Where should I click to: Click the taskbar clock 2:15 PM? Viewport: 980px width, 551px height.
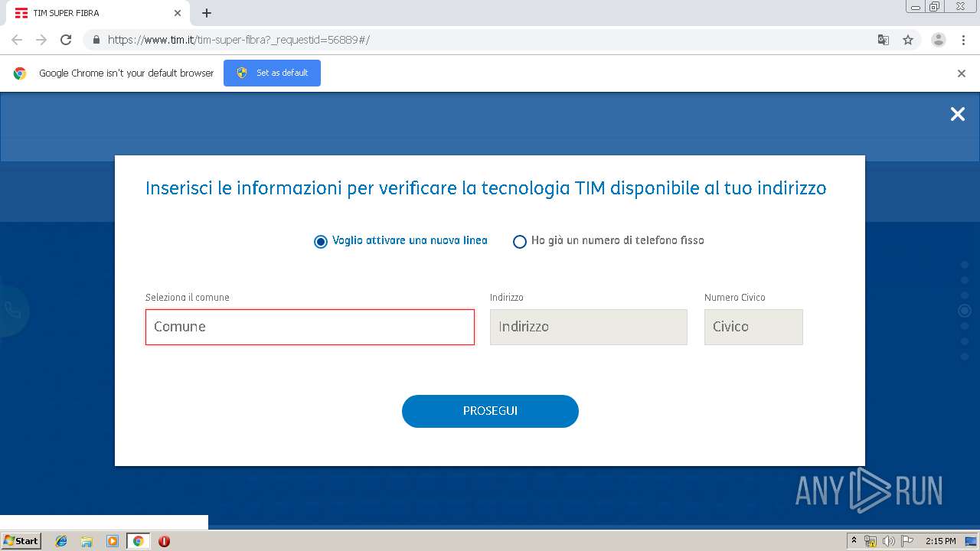(940, 541)
